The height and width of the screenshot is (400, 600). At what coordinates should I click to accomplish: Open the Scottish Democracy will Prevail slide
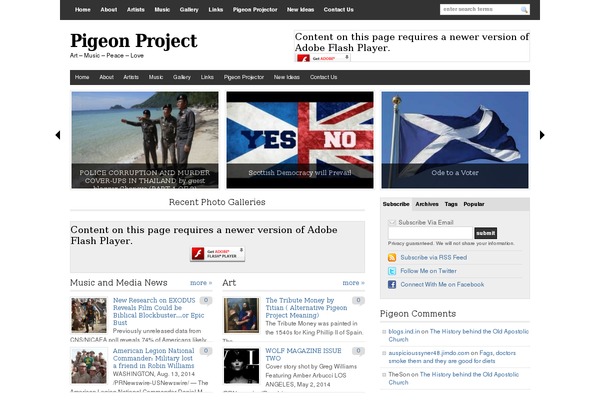point(300,140)
